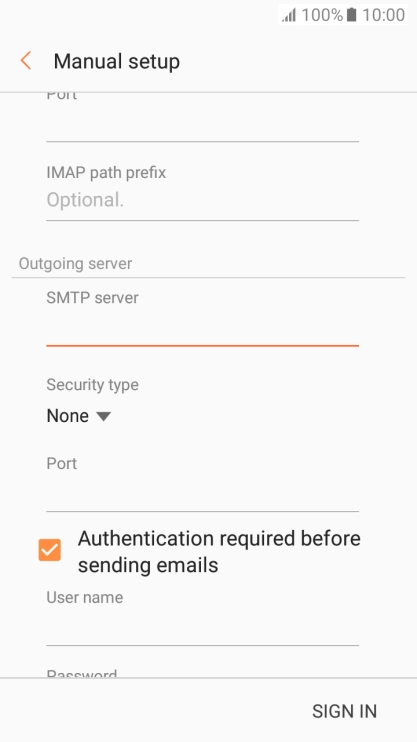Viewport: 417px width, 742px height.
Task: Tap the 100% battery percentage text
Action: pyautogui.click(x=322, y=15)
